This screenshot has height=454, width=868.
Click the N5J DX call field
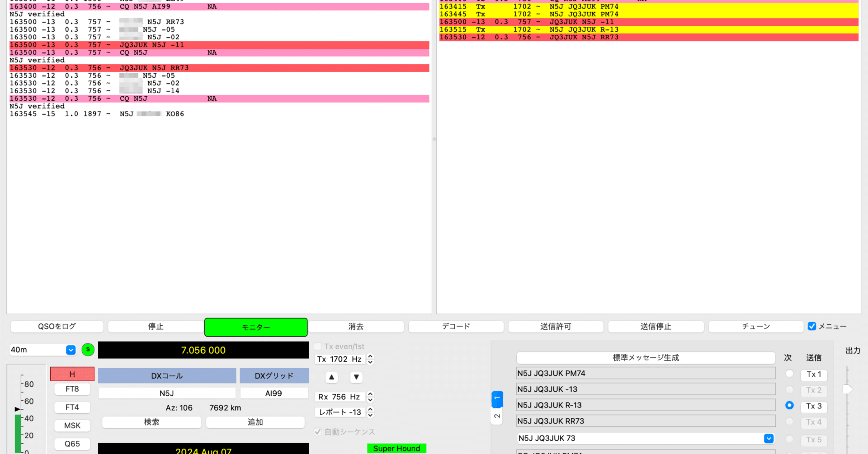pyautogui.click(x=167, y=393)
